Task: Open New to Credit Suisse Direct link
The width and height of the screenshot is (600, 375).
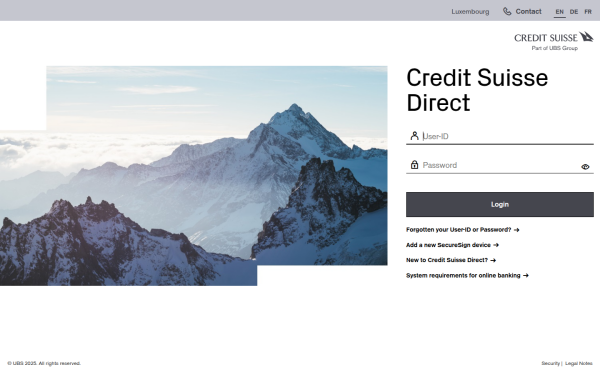Action: tap(451, 260)
